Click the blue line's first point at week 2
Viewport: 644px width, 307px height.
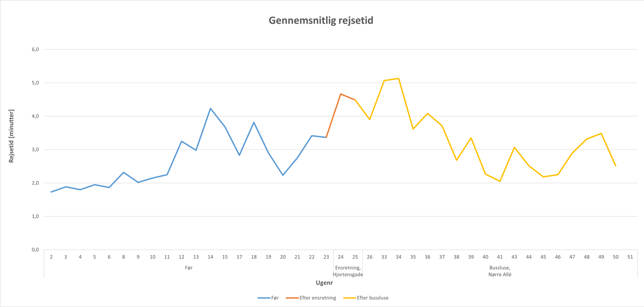[51, 192]
